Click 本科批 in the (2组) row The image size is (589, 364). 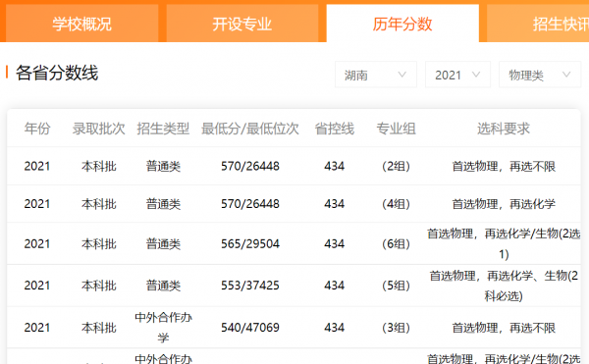[x=99, y=166]
